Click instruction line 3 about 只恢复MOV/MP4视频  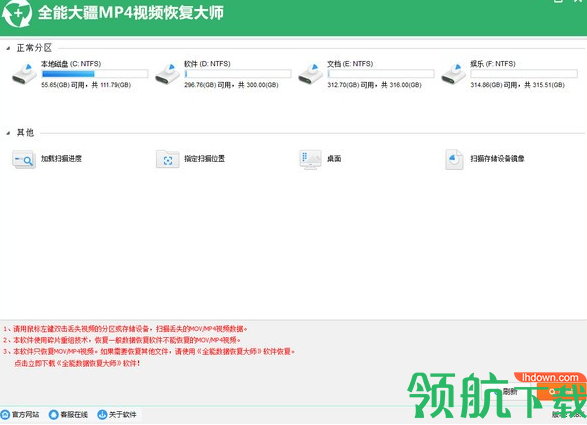149,352
